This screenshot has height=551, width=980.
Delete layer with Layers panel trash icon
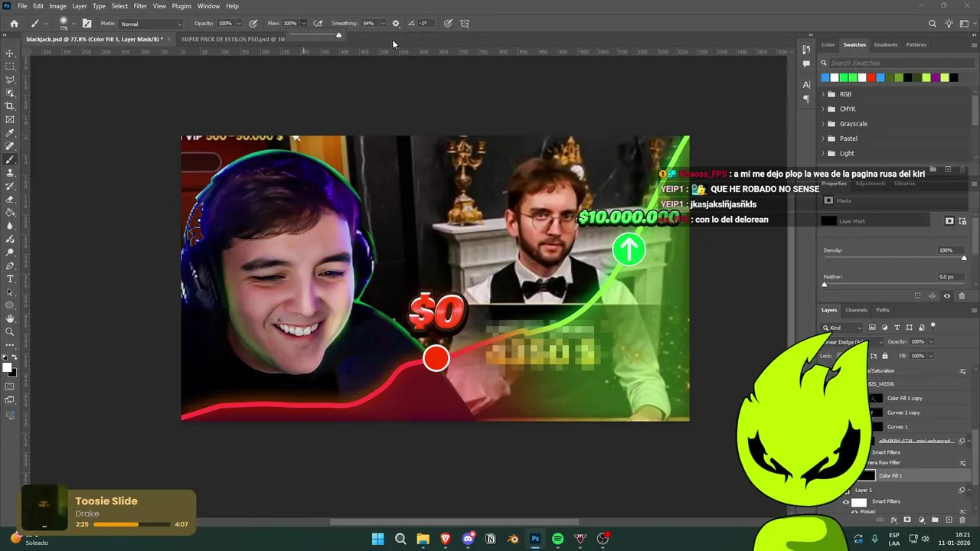[x=962, y=520]
